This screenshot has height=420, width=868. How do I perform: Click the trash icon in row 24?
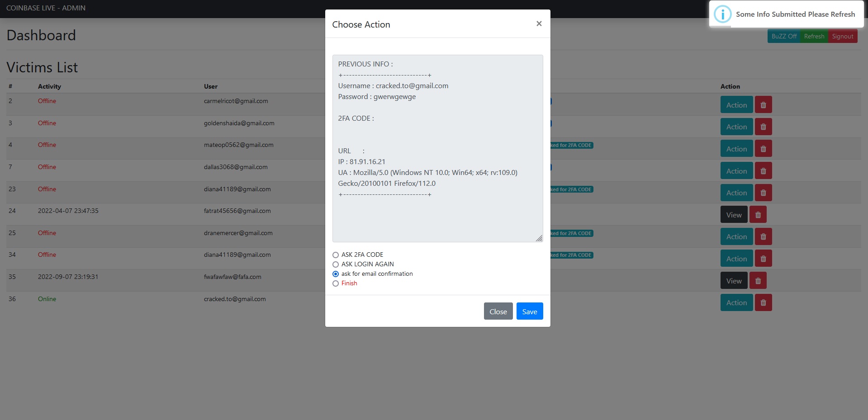pos(758,215)
